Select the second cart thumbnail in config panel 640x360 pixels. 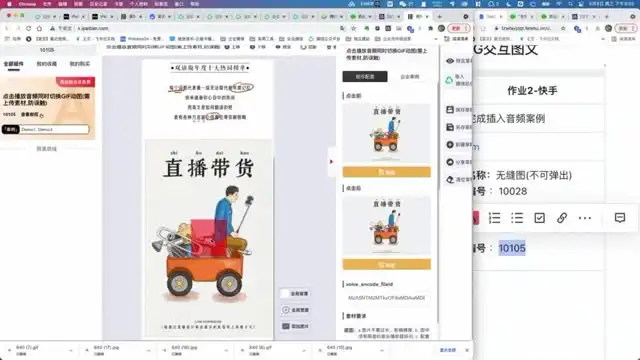[x=387, y=226]
